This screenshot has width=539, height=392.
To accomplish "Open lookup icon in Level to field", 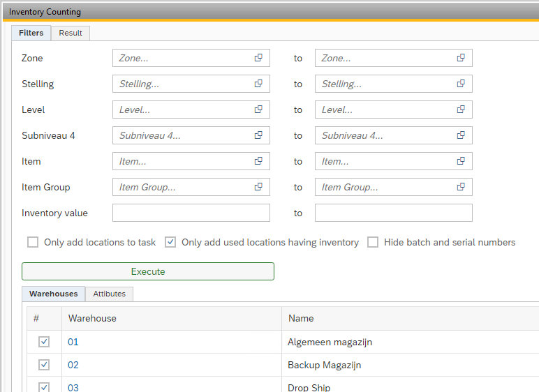I will point(461,110).
